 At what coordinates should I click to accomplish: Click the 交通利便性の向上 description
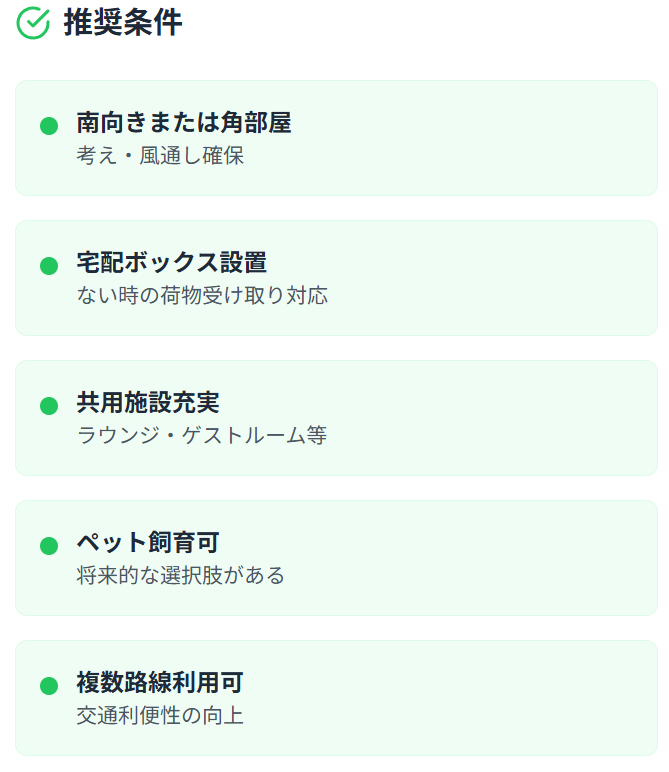[160, 715]
